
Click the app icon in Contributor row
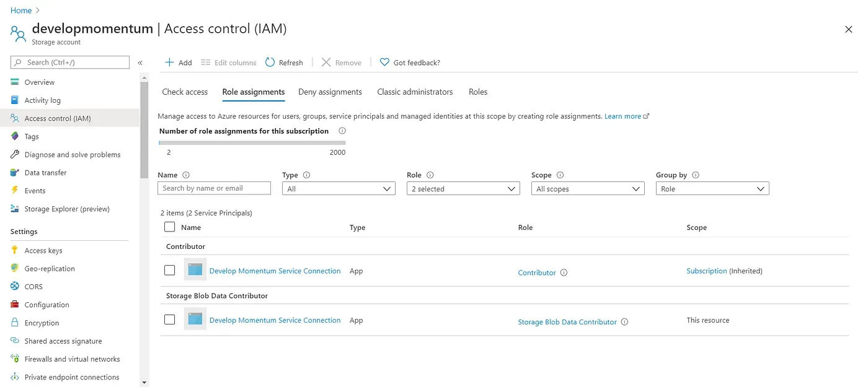pos(195,269)
